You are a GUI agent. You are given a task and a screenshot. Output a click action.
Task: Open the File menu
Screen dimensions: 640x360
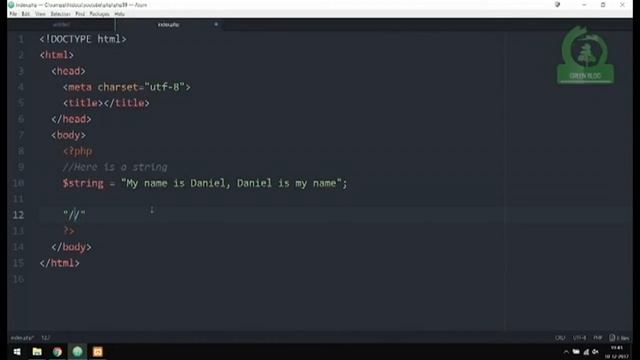click(x=13, y=14)
